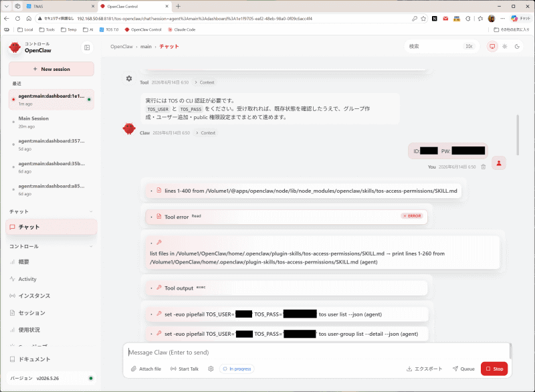Open chat settings gear in composer
Screen dimensions: 535x392
(211, 369)
